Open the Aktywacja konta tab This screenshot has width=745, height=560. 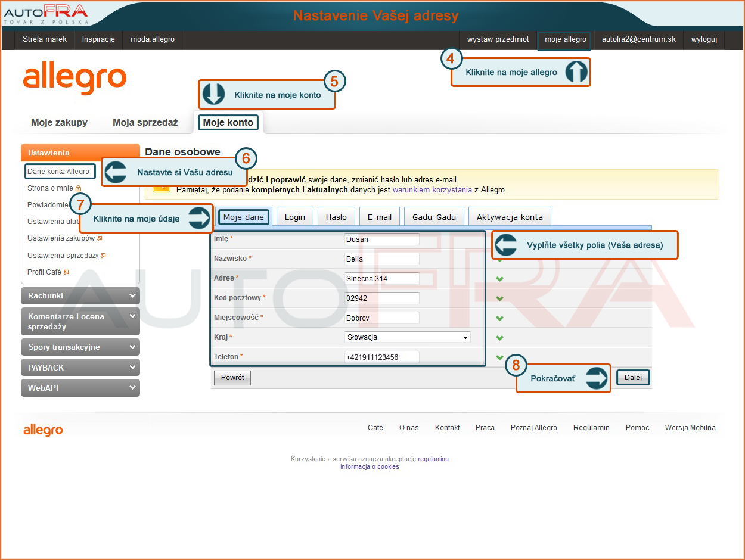(x=510, y=217)
